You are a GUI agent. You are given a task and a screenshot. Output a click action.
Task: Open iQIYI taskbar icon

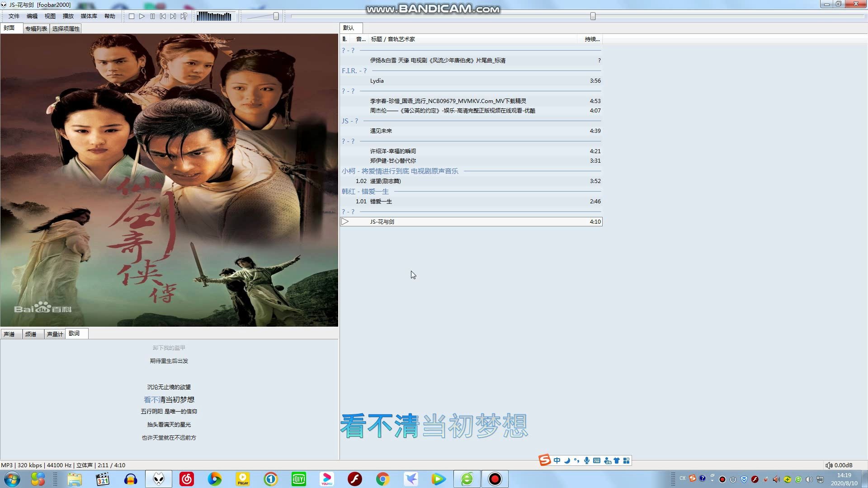point(299,479)
